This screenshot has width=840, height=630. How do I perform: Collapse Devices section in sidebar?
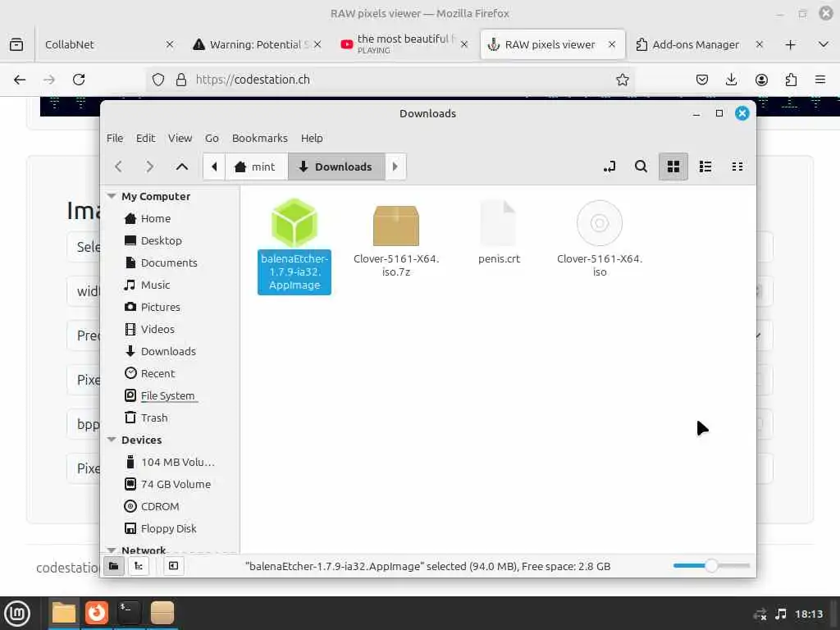(112, 440)
